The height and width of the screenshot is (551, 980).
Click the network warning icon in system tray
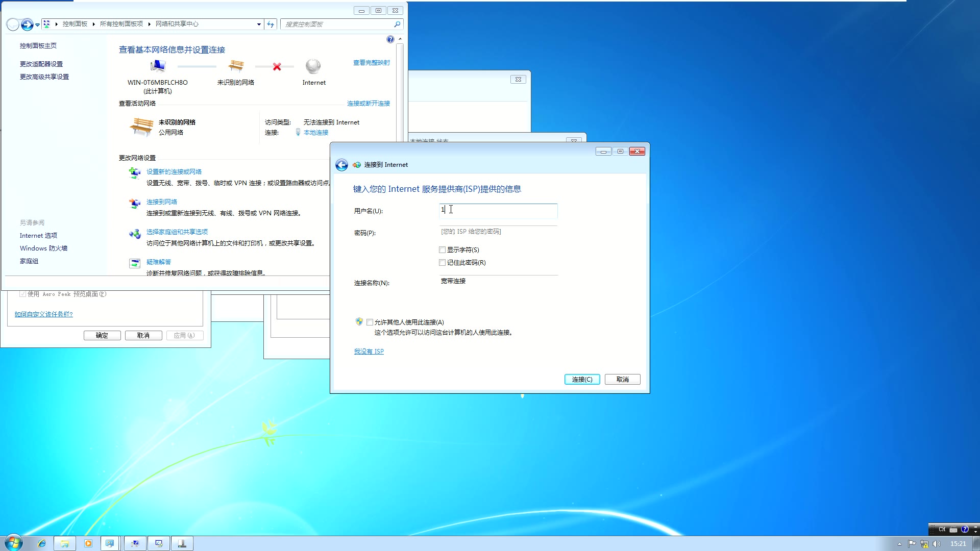coord(924,544)
